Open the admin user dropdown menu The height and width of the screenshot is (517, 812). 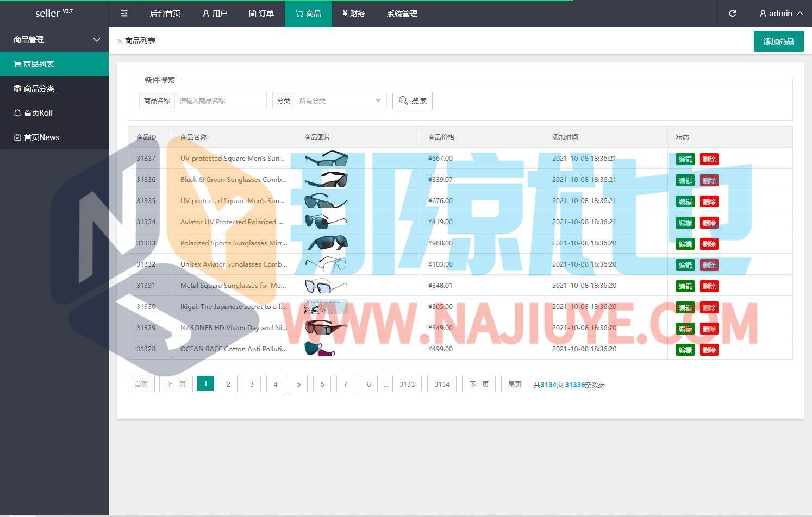point(781,14)
